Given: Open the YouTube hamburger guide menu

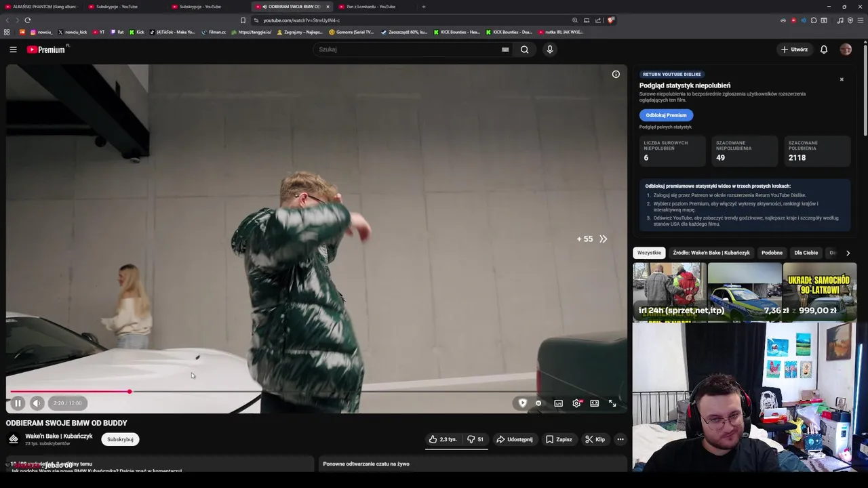Looking at the screenshot, I should point(13,49).
